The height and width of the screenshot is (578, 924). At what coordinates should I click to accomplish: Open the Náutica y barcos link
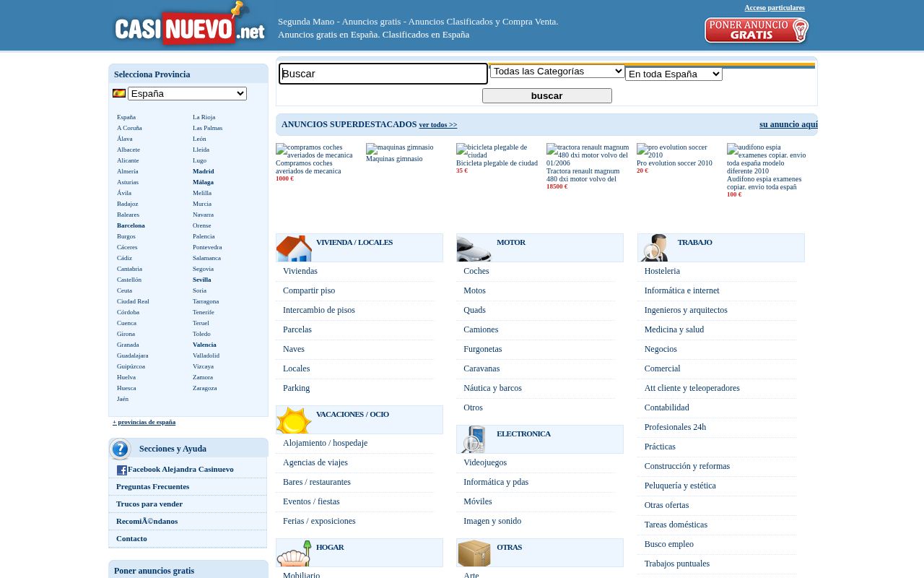(492, 388)
